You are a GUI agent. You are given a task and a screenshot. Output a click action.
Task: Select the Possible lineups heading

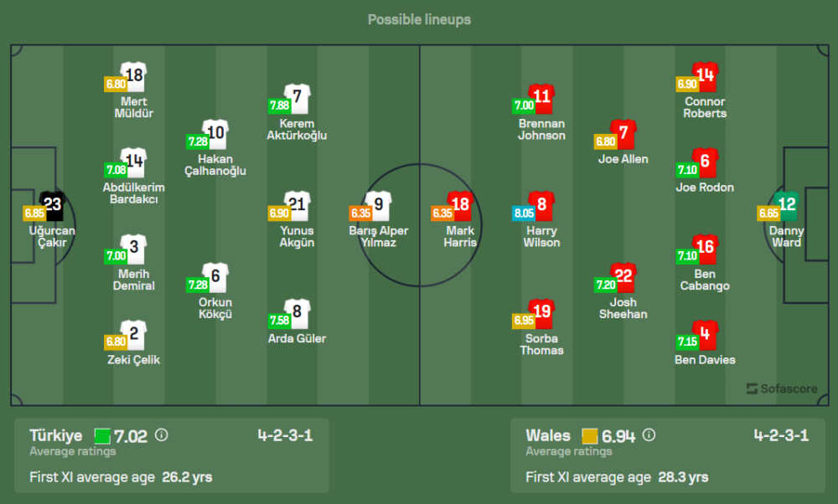(x=419, y=19)
